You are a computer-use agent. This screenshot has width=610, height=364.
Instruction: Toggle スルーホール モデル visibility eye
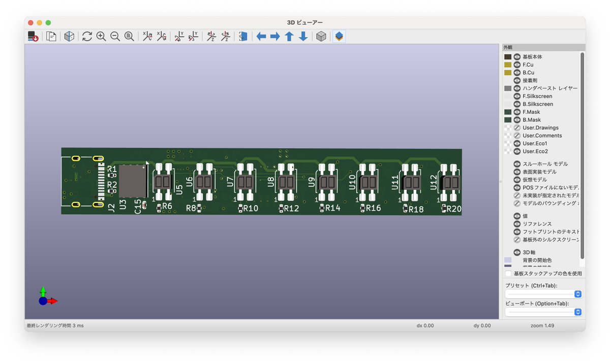(517, 164)
